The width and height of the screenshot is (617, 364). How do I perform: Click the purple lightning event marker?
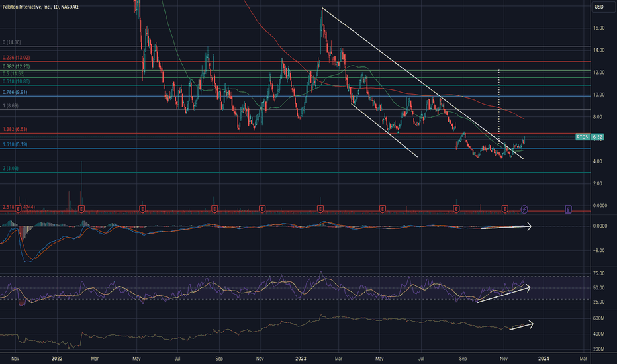click(x=524, y=209)
